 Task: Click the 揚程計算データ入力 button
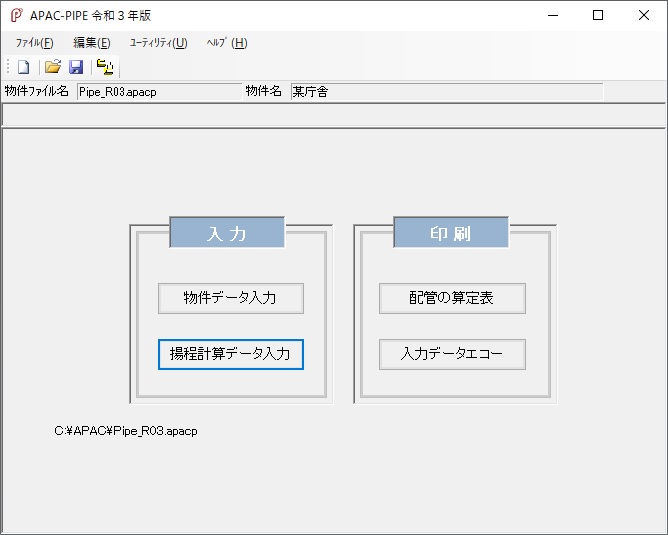(230, 354)
